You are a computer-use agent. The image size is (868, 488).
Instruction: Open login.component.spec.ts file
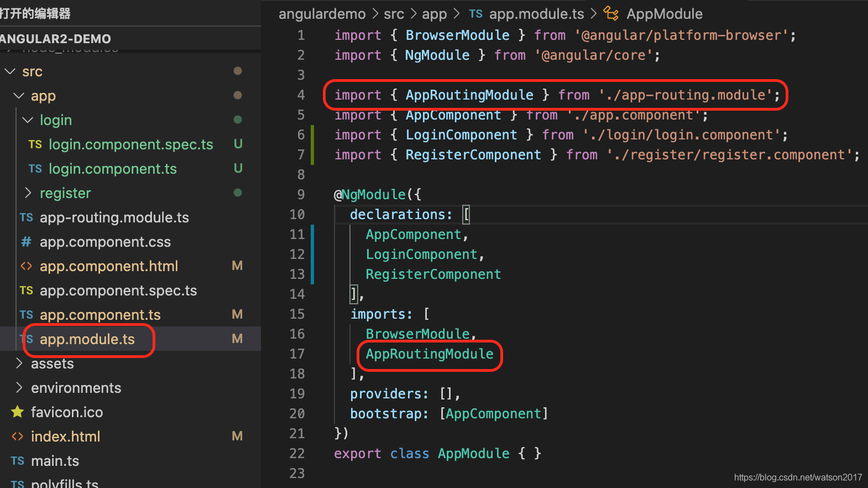131,144
